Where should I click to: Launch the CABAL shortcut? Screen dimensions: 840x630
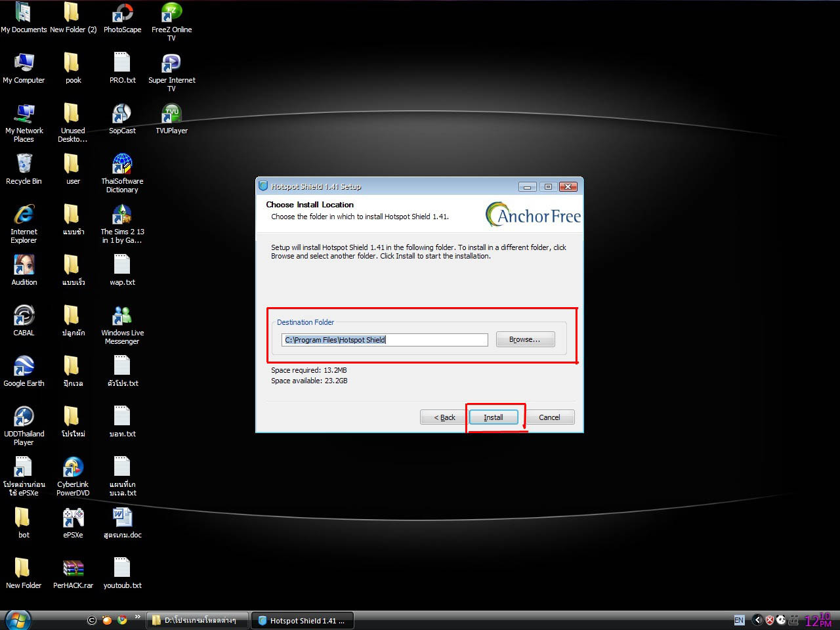coord(24,321)
